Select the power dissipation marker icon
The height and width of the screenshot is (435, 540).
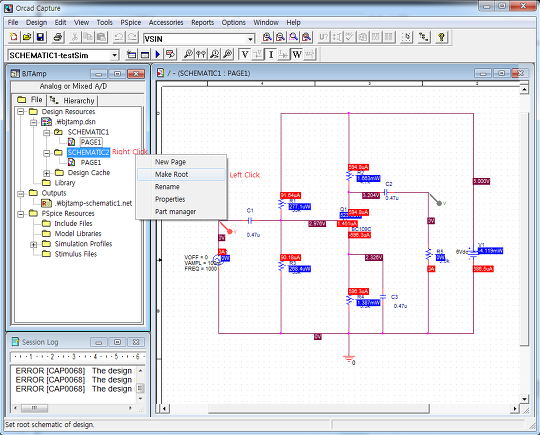click(x=227, y=54)
